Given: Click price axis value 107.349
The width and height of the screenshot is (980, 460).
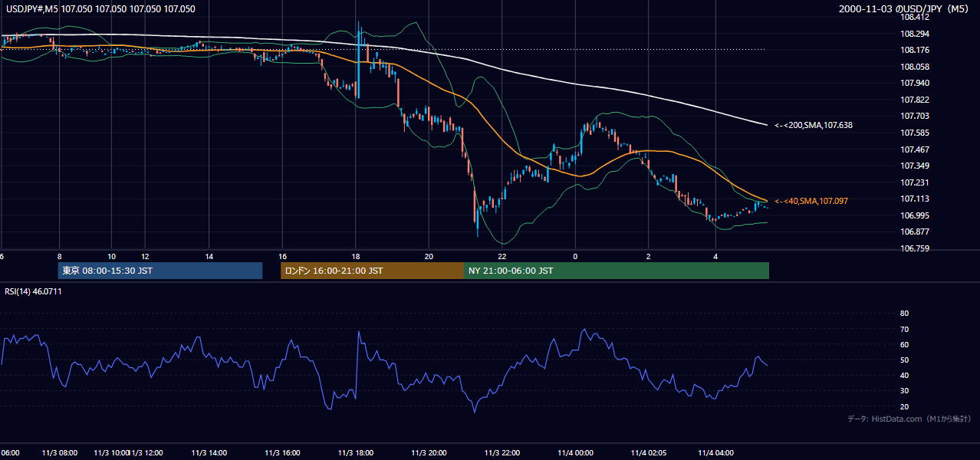Looking at the screenshot, I should coord(915,166).
